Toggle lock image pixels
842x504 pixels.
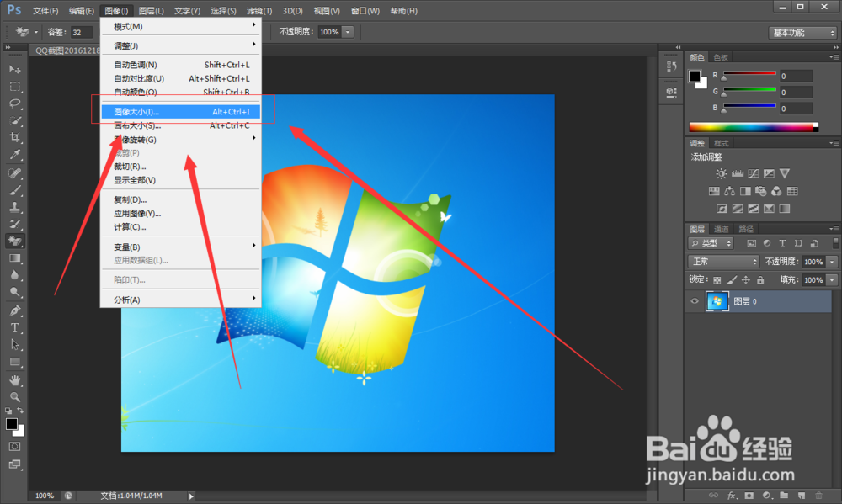732,279
